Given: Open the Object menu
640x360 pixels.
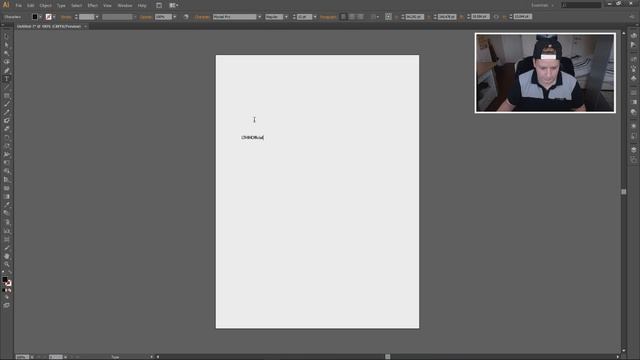Looking at the screenshot, I should (x=45, y=6).
